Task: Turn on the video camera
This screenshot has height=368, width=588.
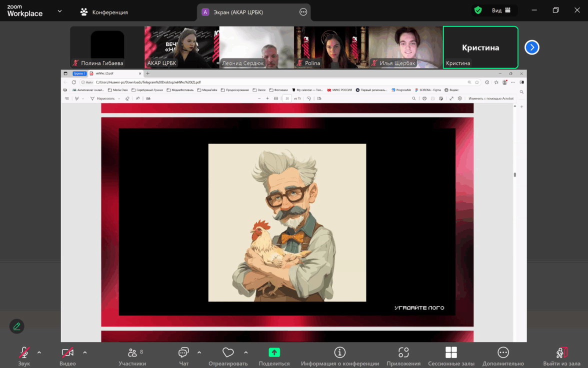Action: pyautogui.click(x=67, y=353)
